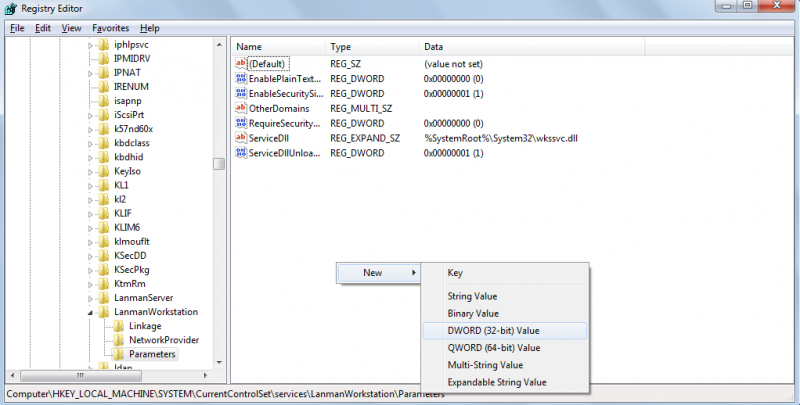This screenshot has width=800, height=405.
Task: Click the tree pane scroll down arrow
Action: 219,363
